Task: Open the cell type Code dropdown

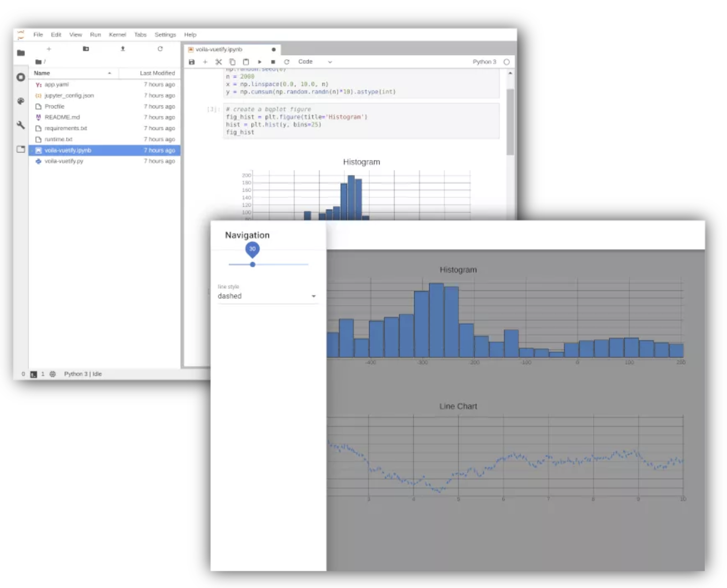Action: coord(315,62)
